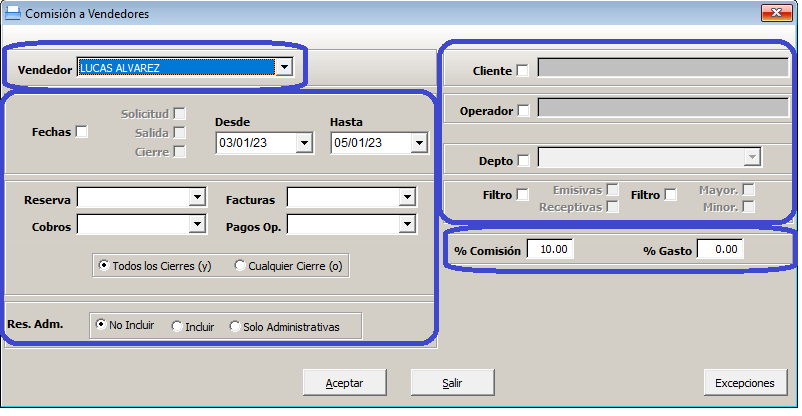Expand the Reserva dropdown

197,197
